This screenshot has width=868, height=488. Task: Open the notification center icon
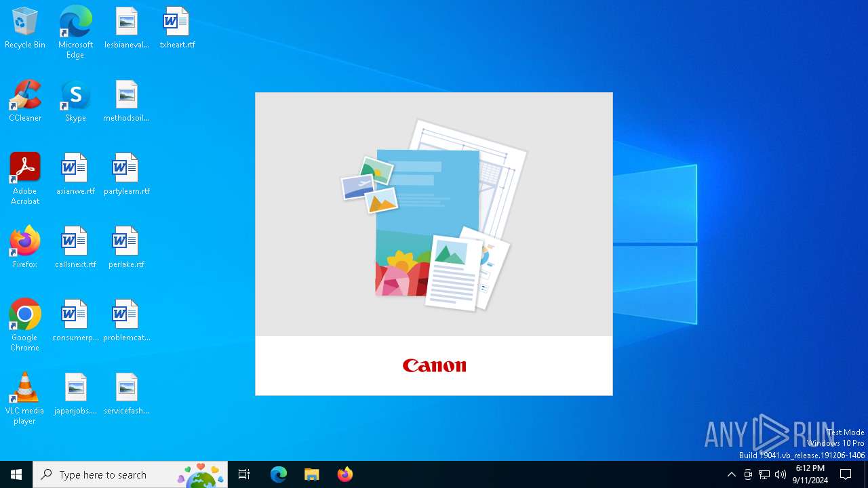pos(846,474)
